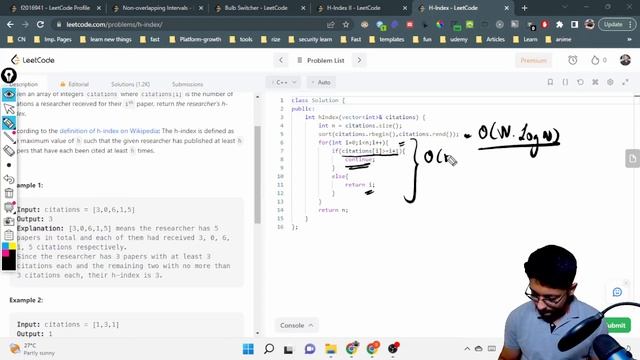Expand the Console panel
Viewport: 640px width, 360px height.
(296, 325)
